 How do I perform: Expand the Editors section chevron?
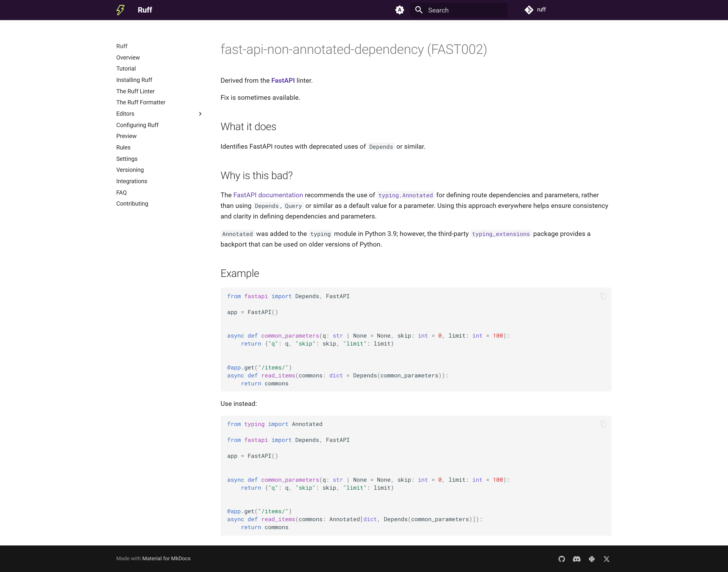pos(200,114)
